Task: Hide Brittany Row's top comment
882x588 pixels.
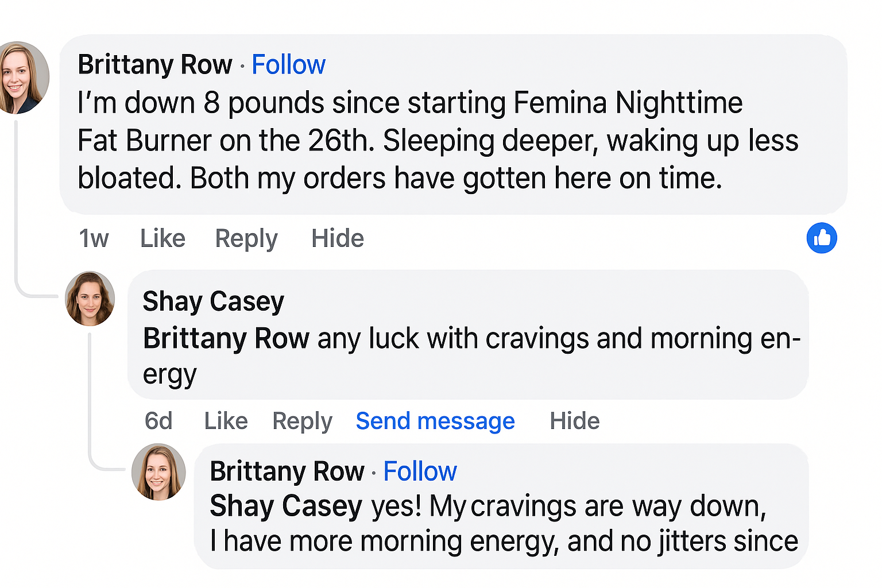Action: point(337,238)
